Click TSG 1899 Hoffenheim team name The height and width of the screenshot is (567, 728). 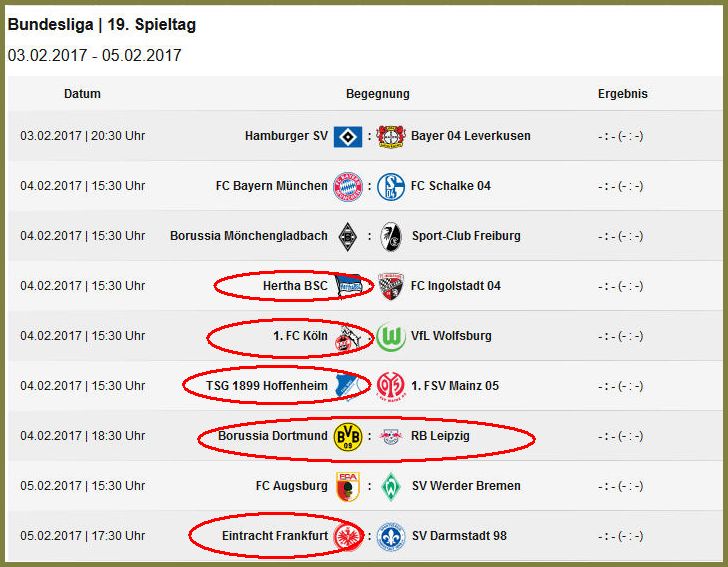pos(267,386)
